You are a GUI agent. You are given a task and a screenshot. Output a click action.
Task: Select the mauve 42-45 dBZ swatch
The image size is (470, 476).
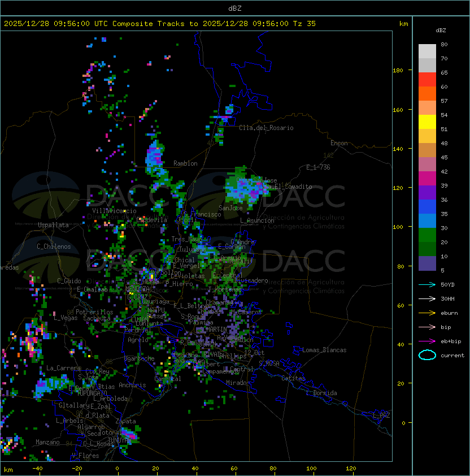[x=427, y=164]
